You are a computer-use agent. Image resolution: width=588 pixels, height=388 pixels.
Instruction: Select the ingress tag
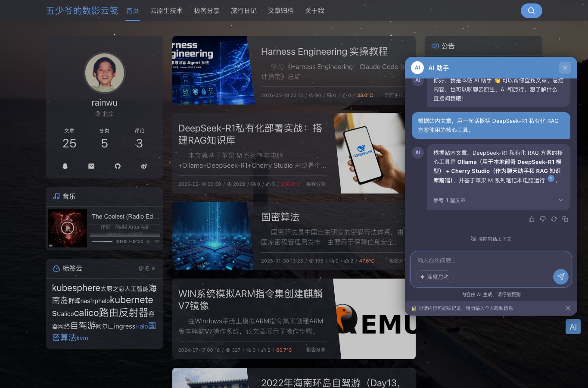[x=124, y=326]
